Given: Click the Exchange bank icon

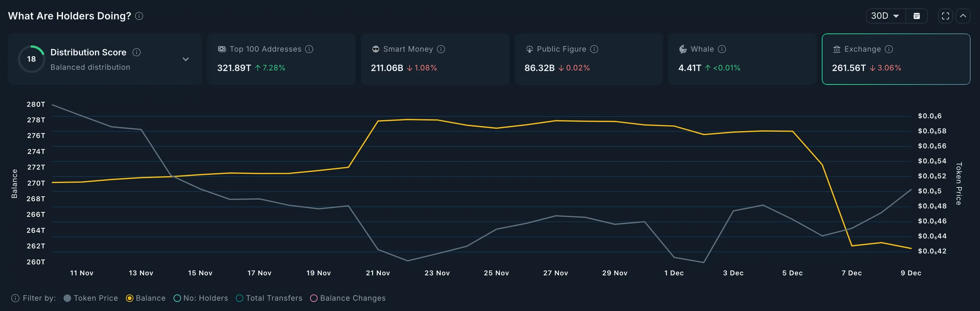Looking at the screenshot, I should (837, 49).
